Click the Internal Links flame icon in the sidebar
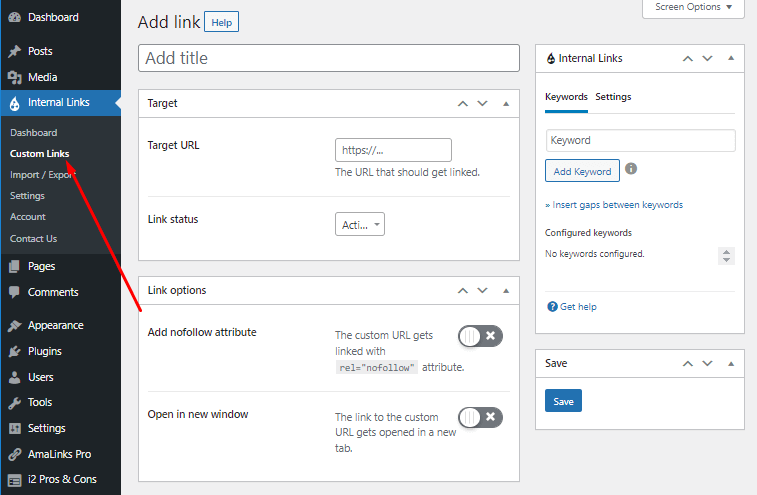Viewport: 757px width, 495px height. [15, 103]
